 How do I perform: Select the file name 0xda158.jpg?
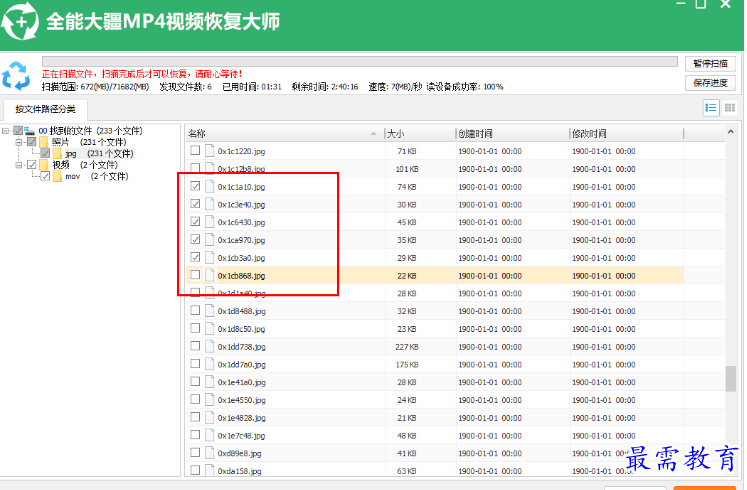(240, 471)
